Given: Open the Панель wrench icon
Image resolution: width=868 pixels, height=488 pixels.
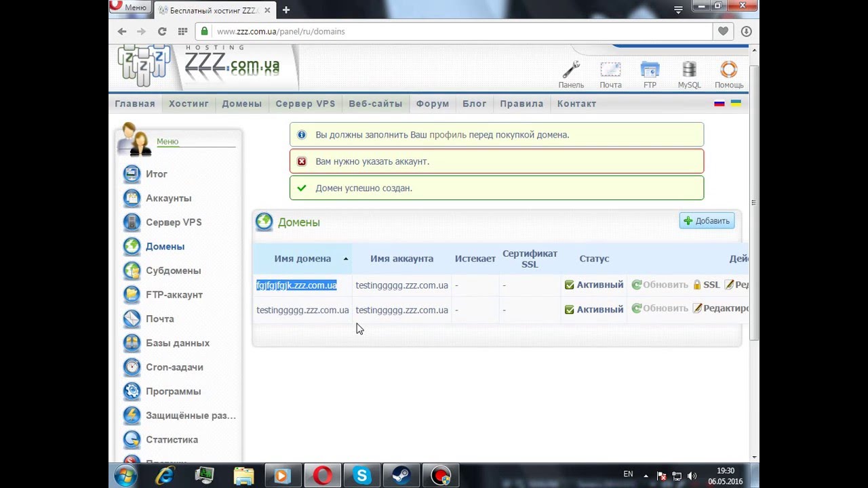Looking at the screenshot, I should coord(571,70).
